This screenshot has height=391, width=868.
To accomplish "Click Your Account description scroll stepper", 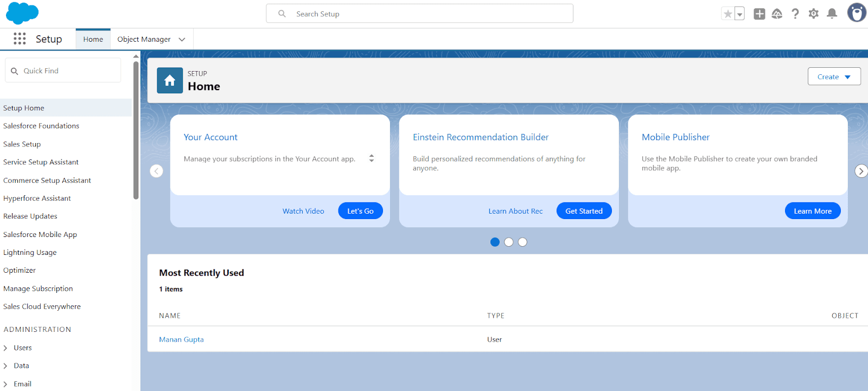I will point(372,158).
